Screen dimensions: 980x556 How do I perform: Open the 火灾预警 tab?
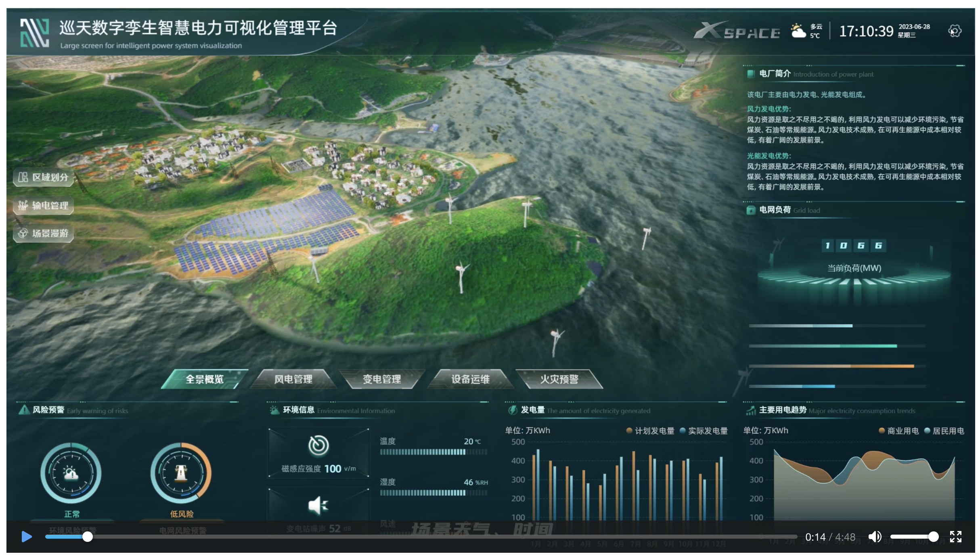pos(559,379)
